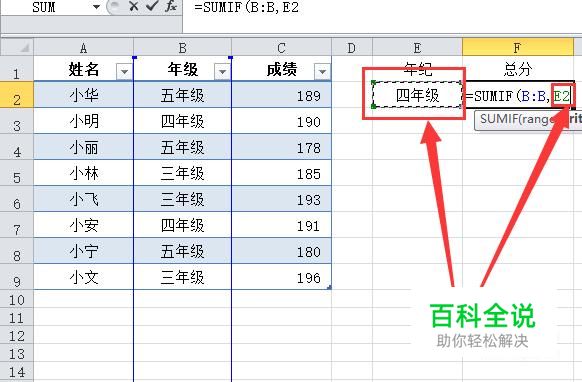Click 三年级 cell in row 9
582x382 pixels.
click(182, 277)
